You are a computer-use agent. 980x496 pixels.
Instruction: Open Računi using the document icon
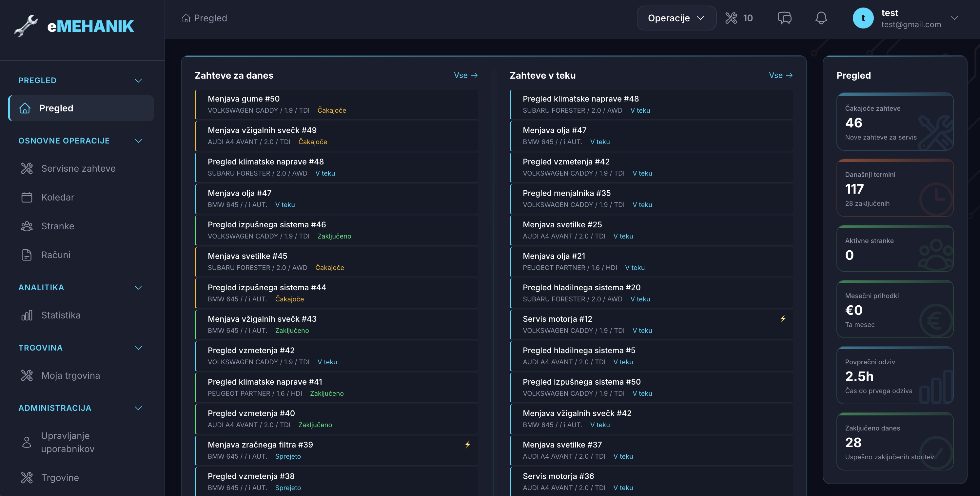pos(26,255)
